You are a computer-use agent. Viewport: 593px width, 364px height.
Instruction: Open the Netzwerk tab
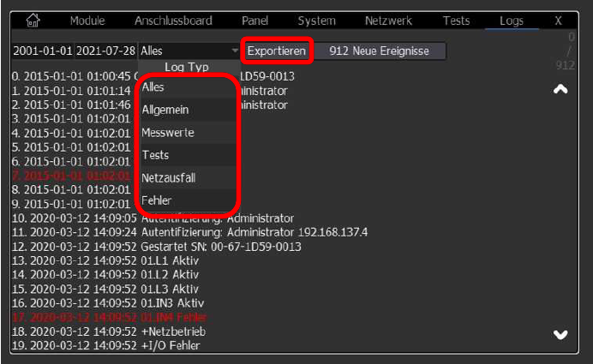388,20
